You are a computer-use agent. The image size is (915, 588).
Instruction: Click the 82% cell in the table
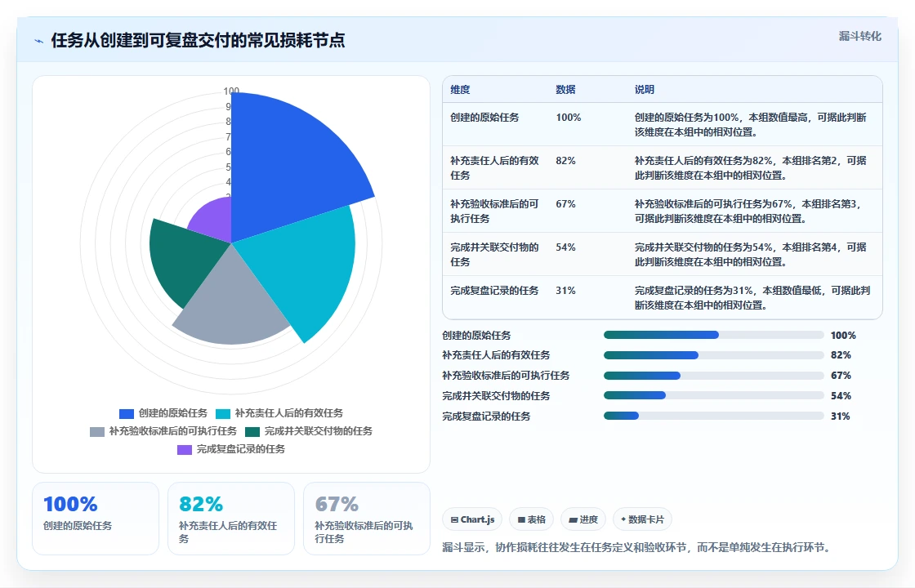pos(565,160)
